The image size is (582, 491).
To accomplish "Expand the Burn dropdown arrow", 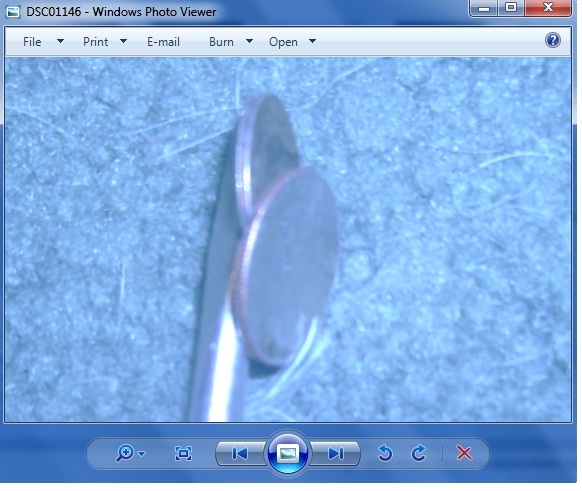I will (x=249, y=41).
